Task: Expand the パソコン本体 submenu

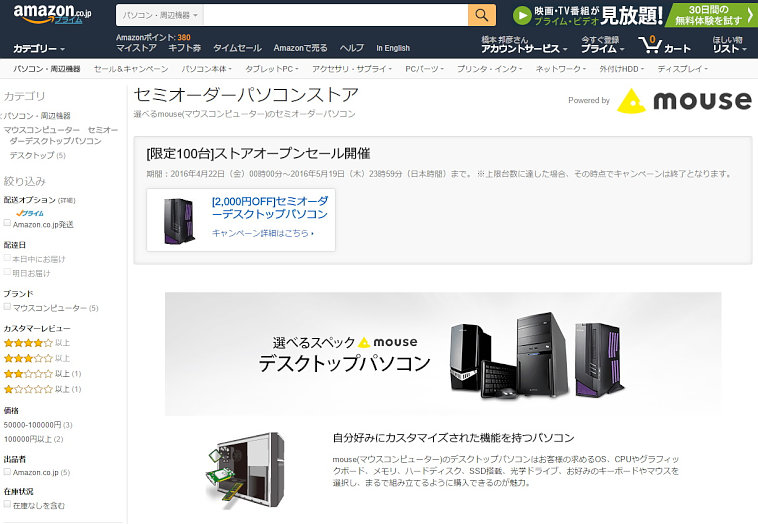Action: (206, 69)
